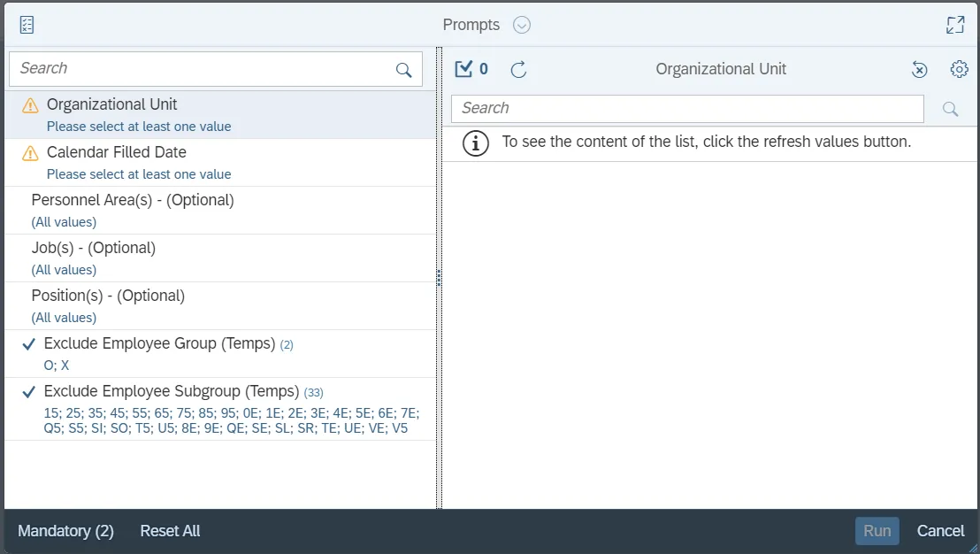Expand the Prompts variant dropdown arrow
The width and height of the screenshot is (980, 554).
coord(522,25)
